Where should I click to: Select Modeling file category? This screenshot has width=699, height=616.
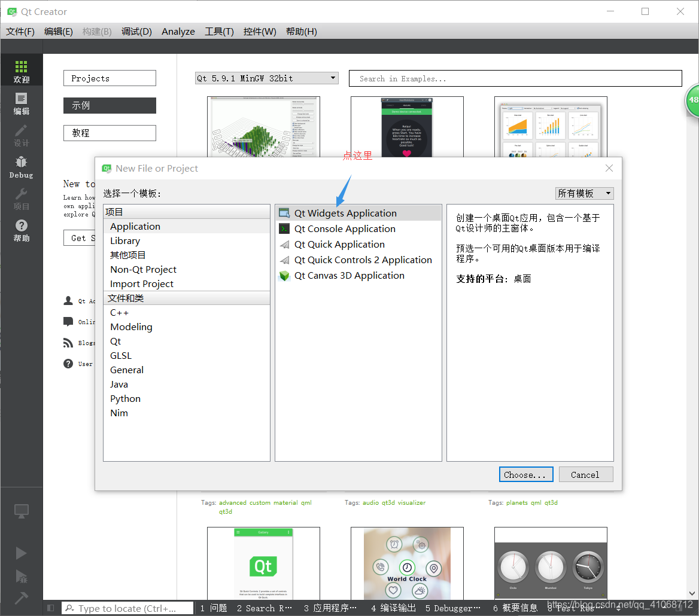coord(186,327)
